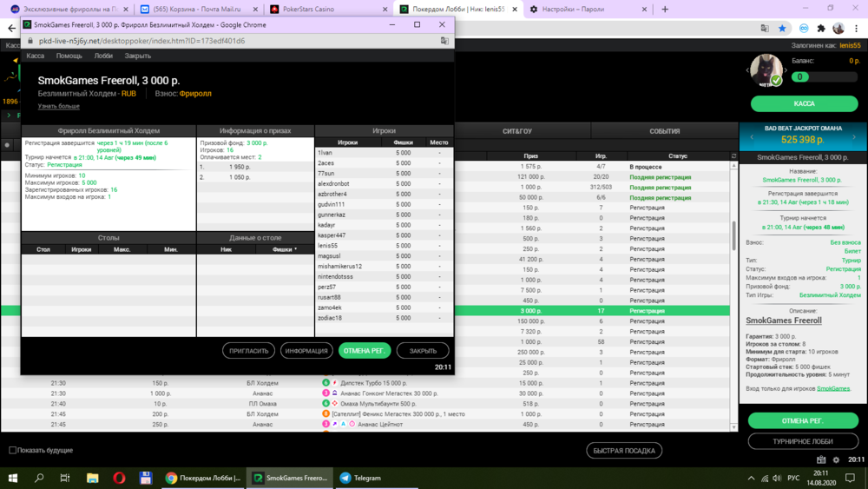Click 'ЗАКРЫТЬ' button in popup
Viewport: 868px width, 489px height.
tap(423, 351)
